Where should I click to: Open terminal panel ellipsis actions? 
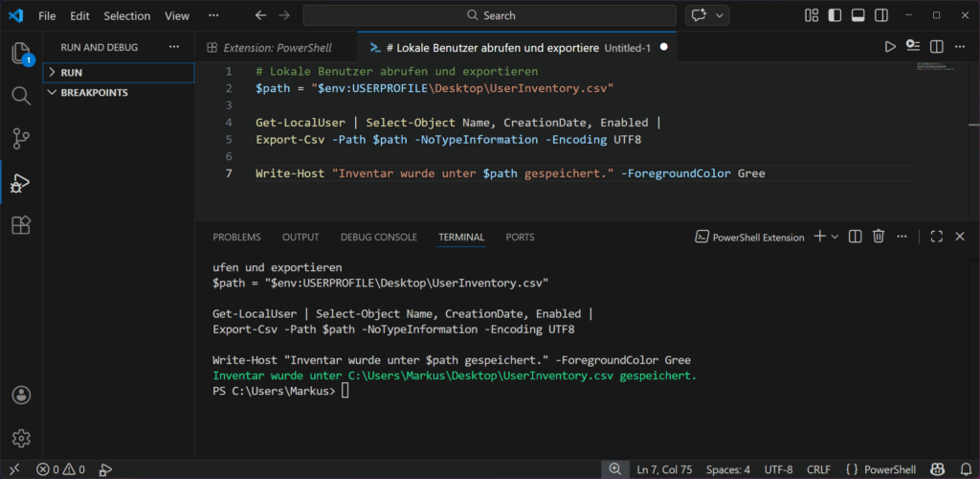(902, 237)
